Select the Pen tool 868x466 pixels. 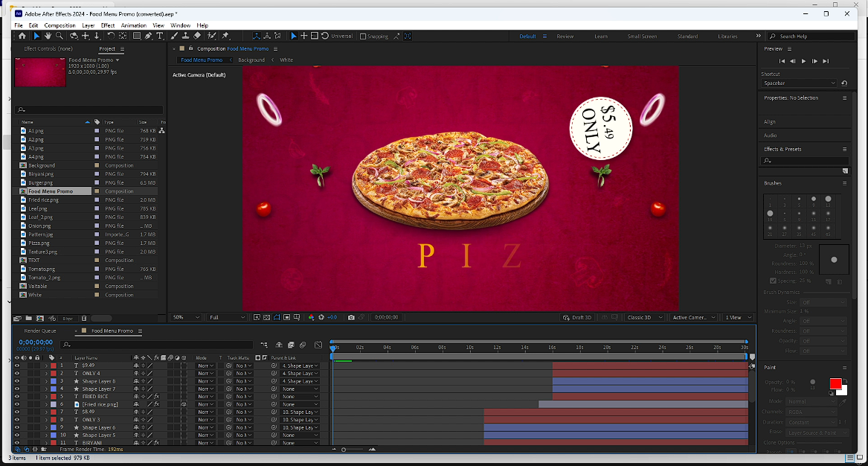coord(149,36)
